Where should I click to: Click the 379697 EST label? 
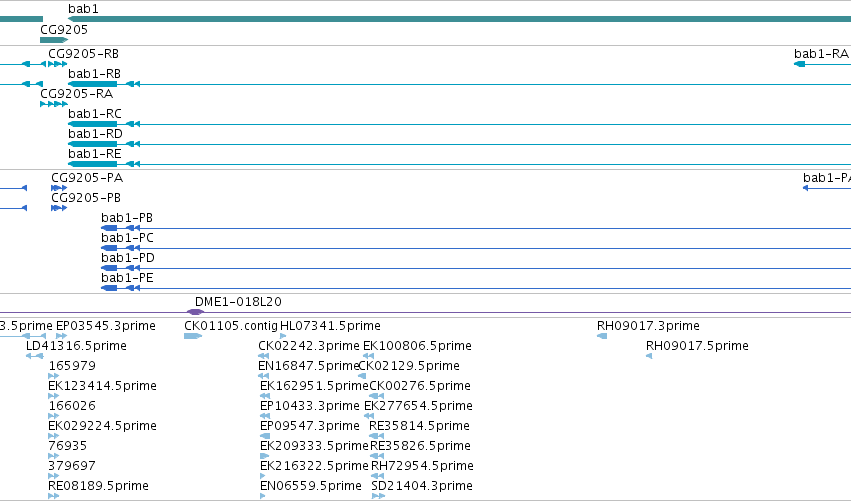[x=72, y=466]
